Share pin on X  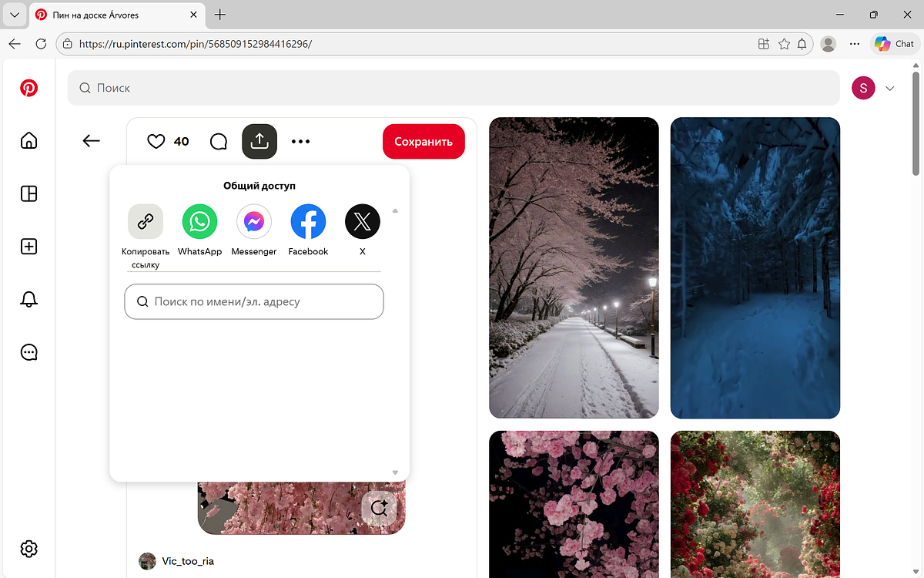(362, 223)
